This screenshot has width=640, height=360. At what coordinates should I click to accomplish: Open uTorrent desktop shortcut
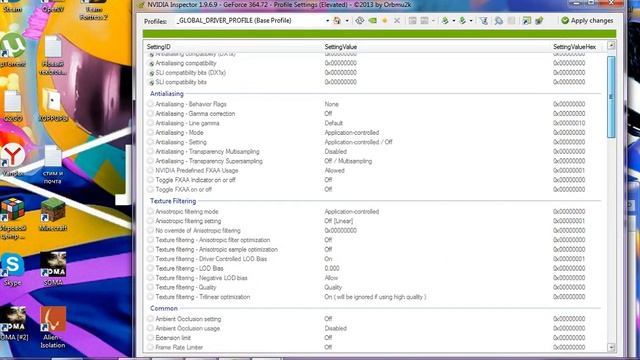(13, 51)
